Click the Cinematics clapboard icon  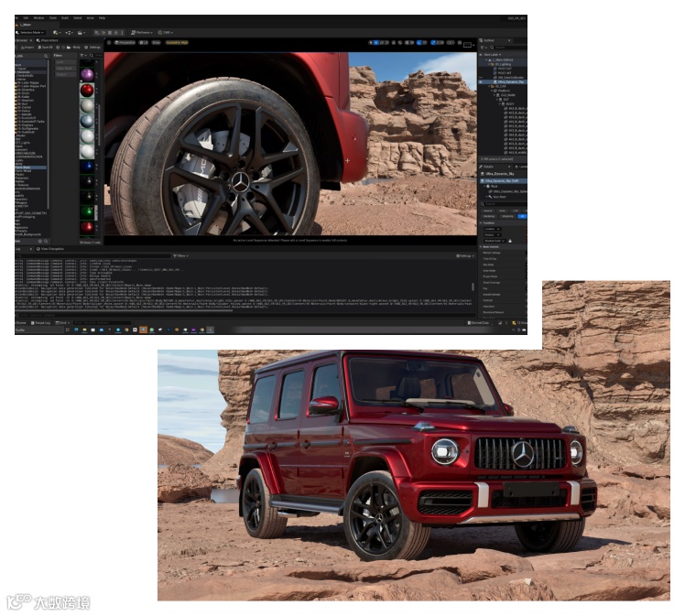pos(81,32)
